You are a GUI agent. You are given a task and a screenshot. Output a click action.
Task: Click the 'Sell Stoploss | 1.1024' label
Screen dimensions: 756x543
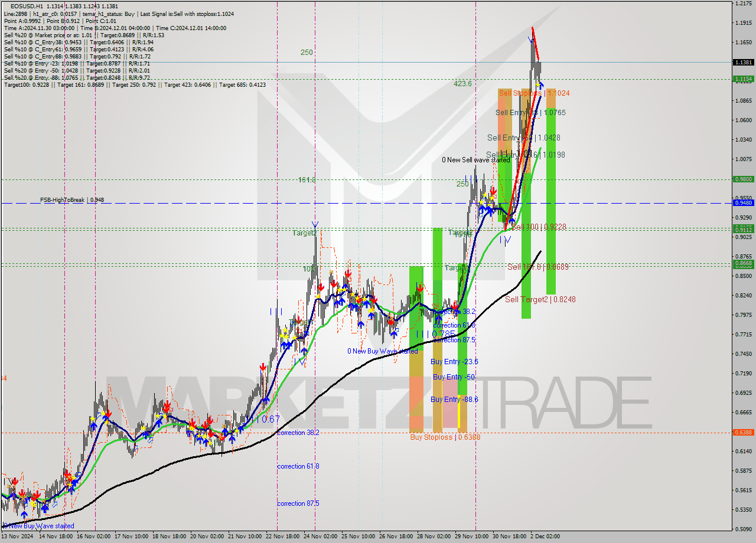(x=534, y=93)
